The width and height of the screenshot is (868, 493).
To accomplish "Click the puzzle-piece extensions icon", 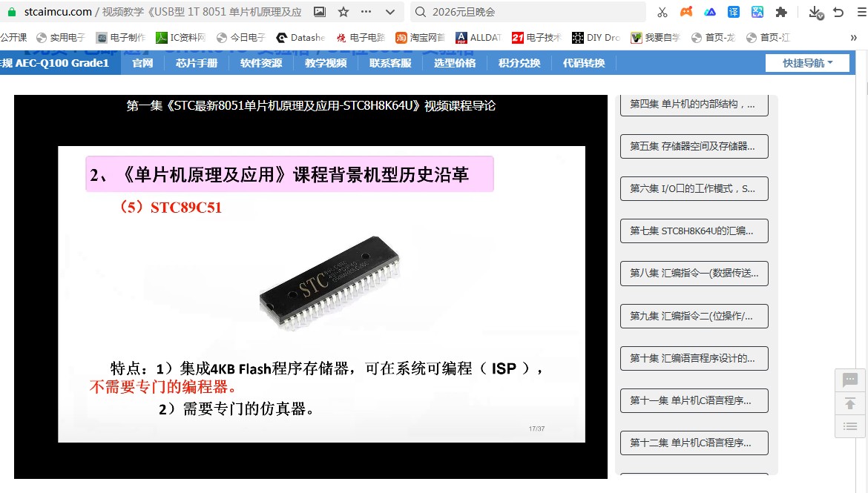I will 781,11.
